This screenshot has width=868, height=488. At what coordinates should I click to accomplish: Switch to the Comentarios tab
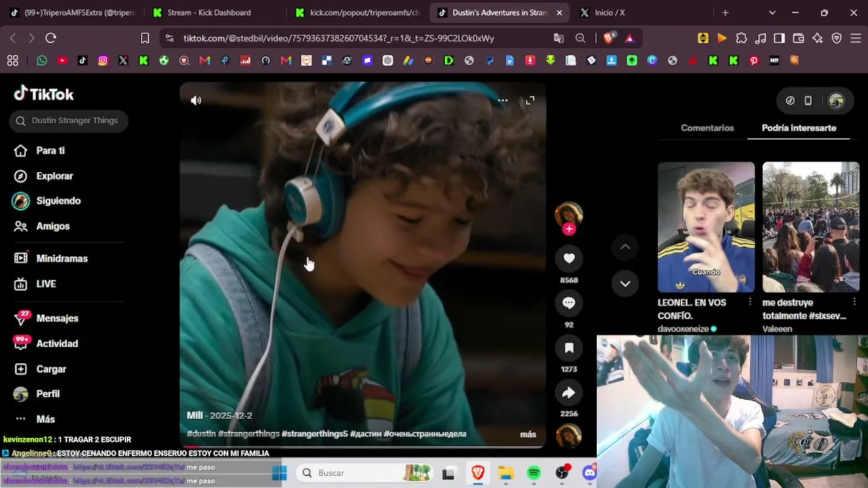[x=707, y=128]
